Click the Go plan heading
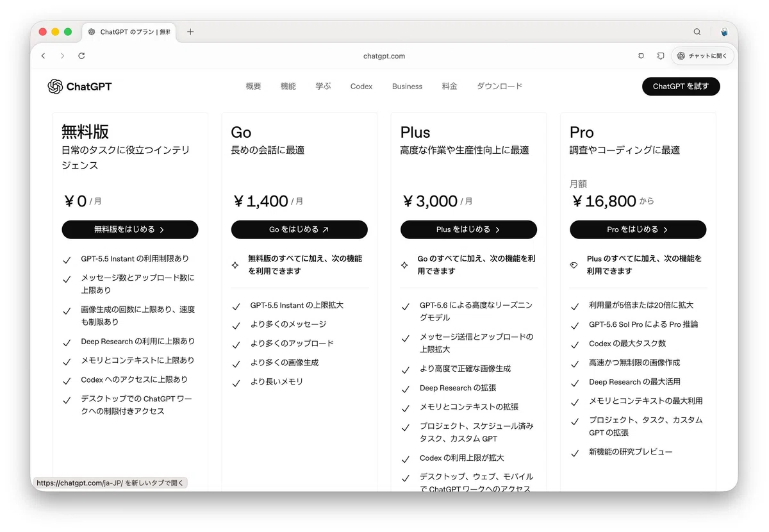This screenshot has height=532, width=769. pyautogui.click(x=241, y=133)
